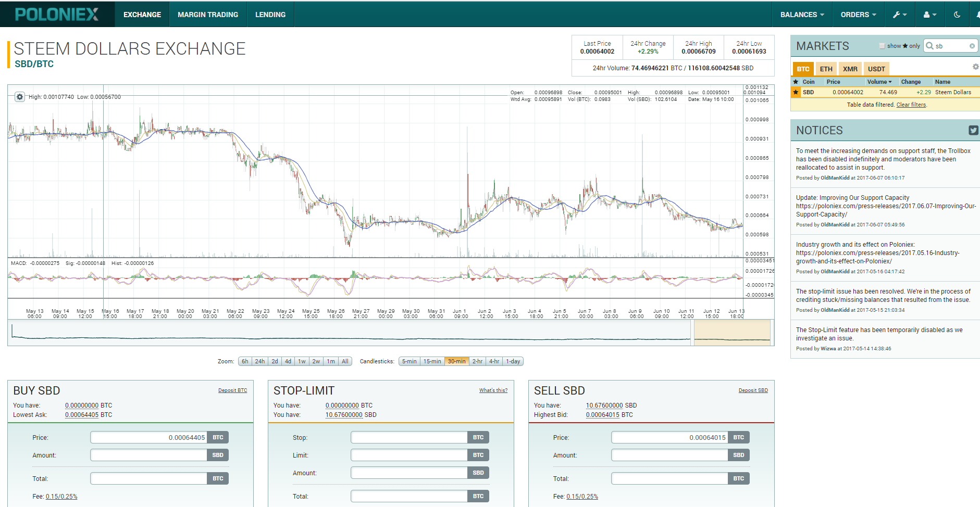Click the Buy SBD Price field
Screen dimensions: 980x507
click(x=149, y=437)
